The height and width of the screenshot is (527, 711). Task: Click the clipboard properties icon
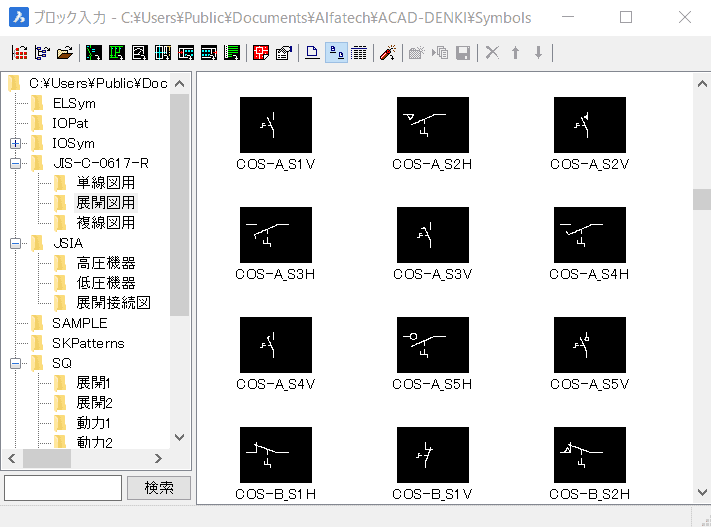click(x=284, y=53)
